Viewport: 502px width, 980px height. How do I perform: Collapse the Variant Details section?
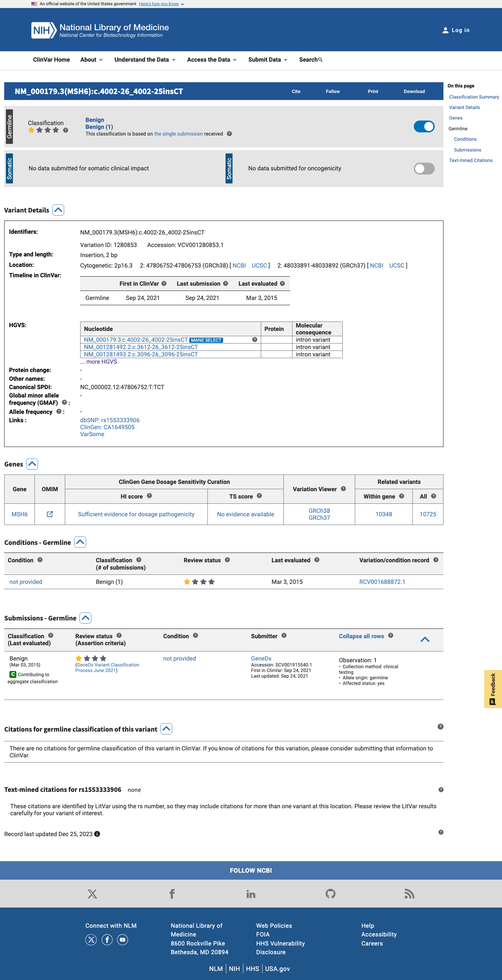pyautogui.click(x=58, y=210)
